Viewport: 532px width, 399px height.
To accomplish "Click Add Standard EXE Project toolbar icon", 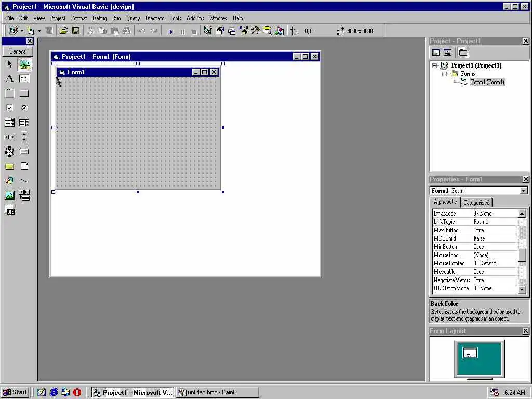I will pyautogui.click(x=13, y=31).
